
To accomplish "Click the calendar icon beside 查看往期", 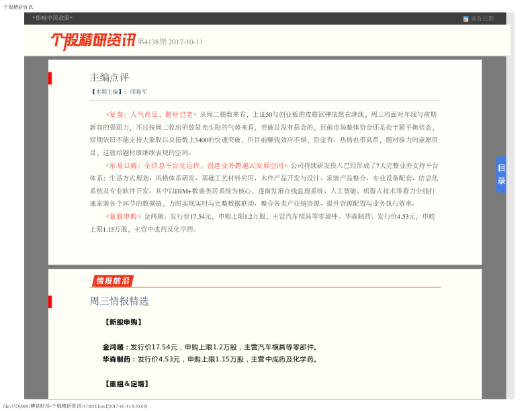I will (x=465, y=19).
